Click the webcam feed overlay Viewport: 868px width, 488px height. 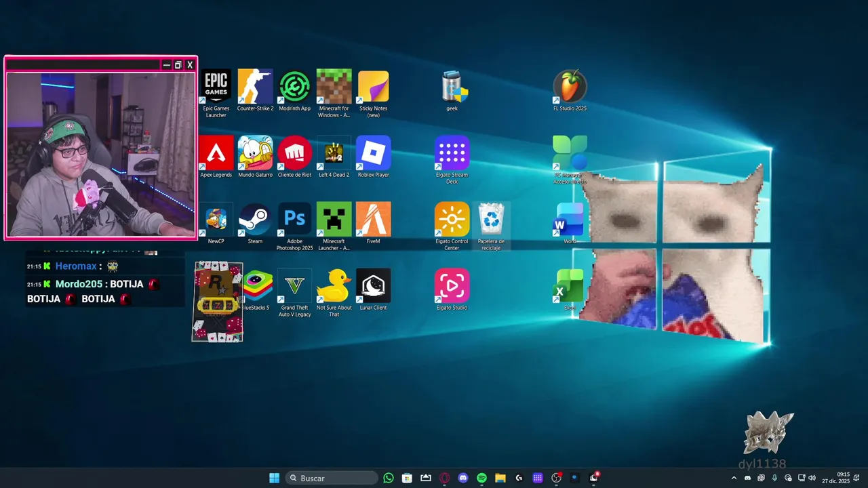point(101,155)
